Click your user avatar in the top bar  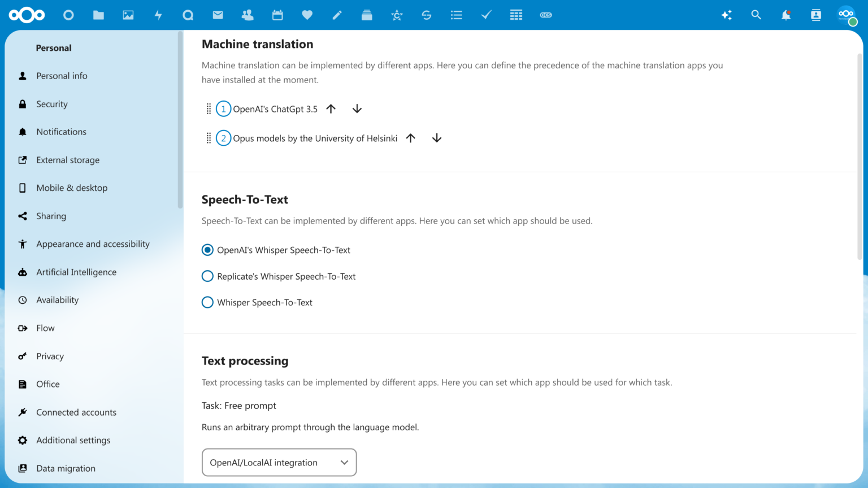coord(845,15)
